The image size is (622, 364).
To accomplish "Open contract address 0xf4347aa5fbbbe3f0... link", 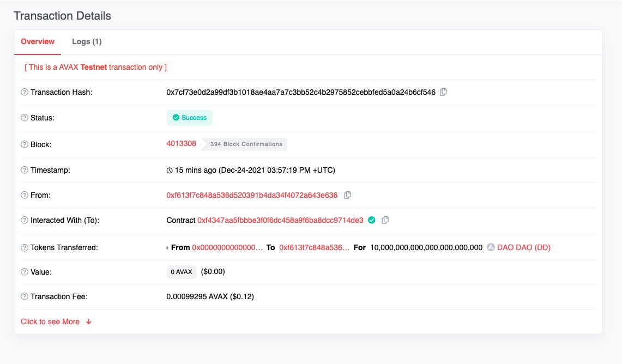I will click(280, 220).
